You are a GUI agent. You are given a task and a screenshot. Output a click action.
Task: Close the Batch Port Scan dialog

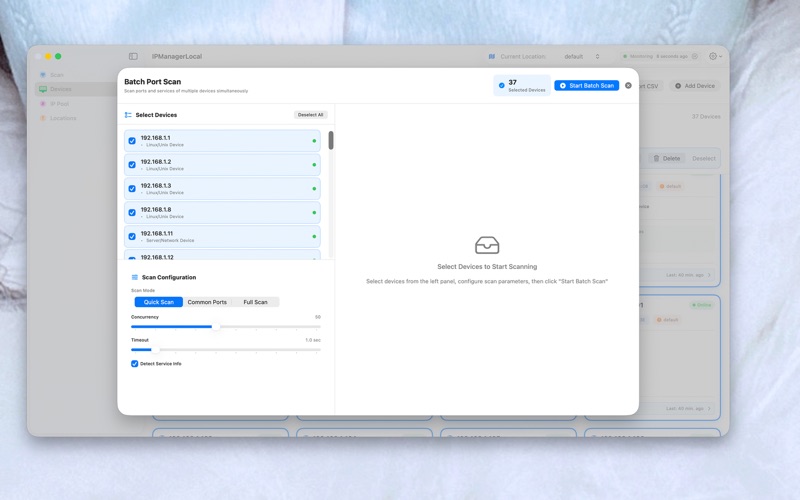pyautogui.click(x=628, y=86)
